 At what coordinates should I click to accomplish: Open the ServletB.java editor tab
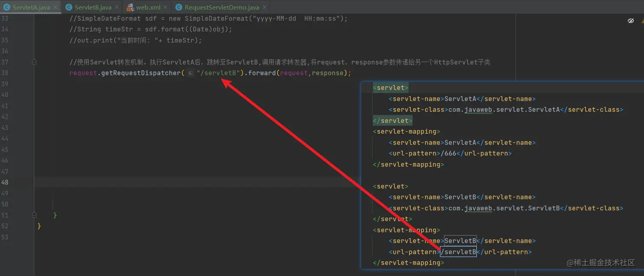[93, 7]
